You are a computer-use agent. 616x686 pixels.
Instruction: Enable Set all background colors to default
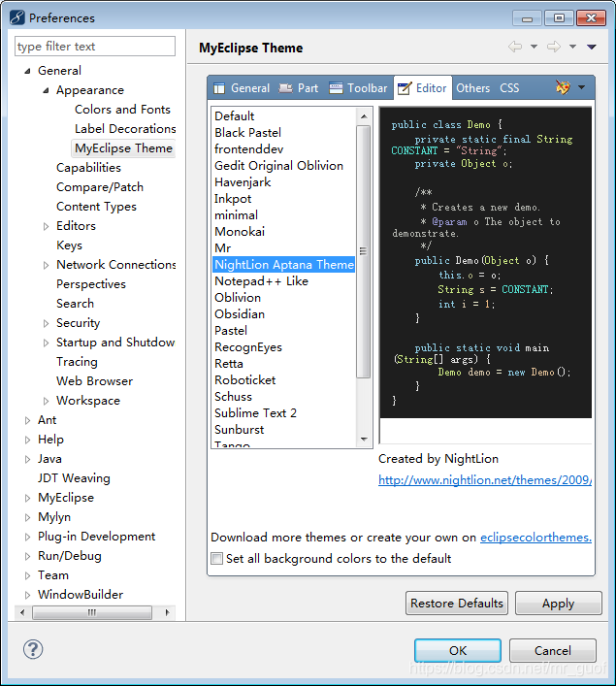[216, 559]
